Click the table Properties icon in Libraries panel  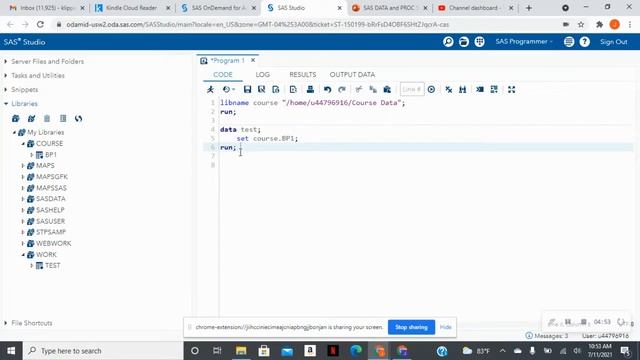(63, 118)
